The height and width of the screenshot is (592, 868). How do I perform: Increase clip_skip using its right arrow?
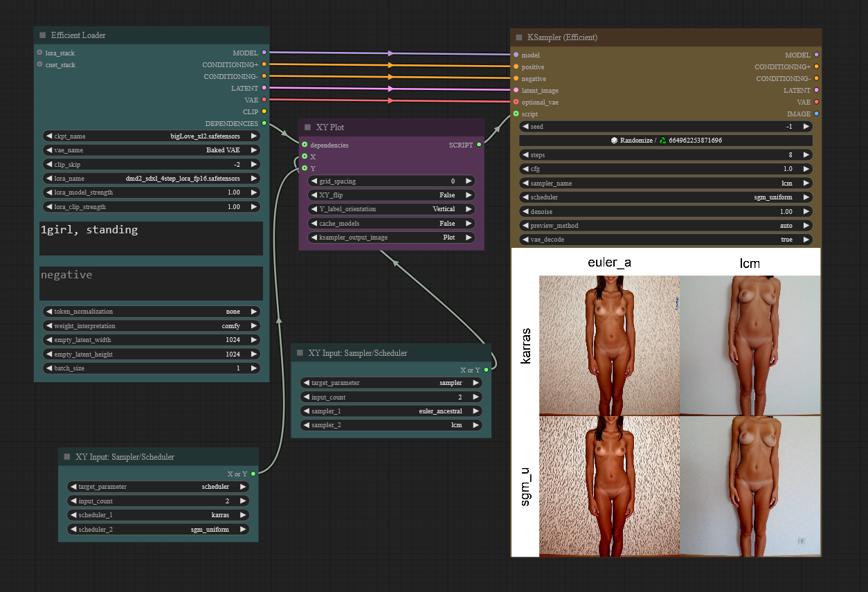pyautogui.click(x=254, y=165)
